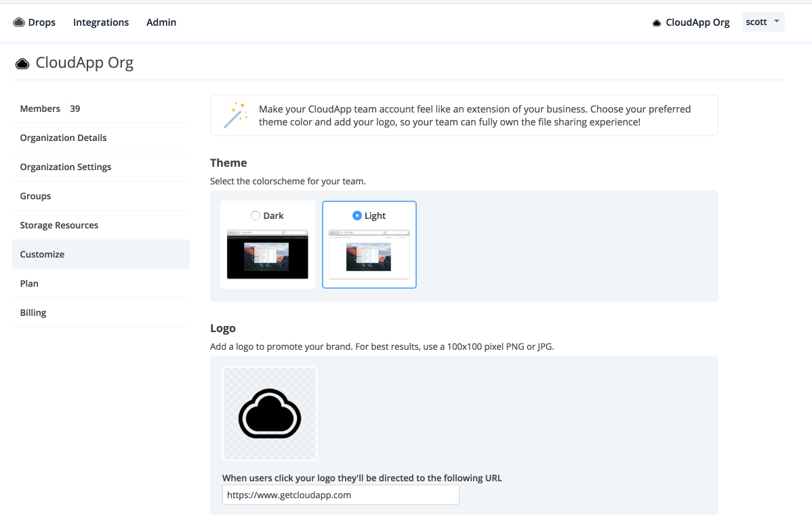
Task: Open Organization Details in the sidebar
Action: click(x=101, y=138)
